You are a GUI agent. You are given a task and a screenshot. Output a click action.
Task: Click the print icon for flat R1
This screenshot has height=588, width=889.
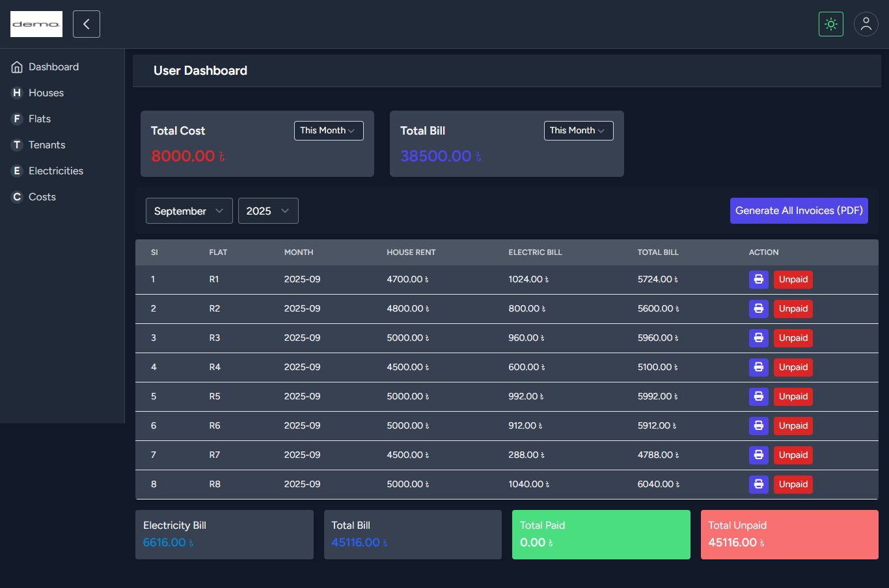[x=758, y=280]
